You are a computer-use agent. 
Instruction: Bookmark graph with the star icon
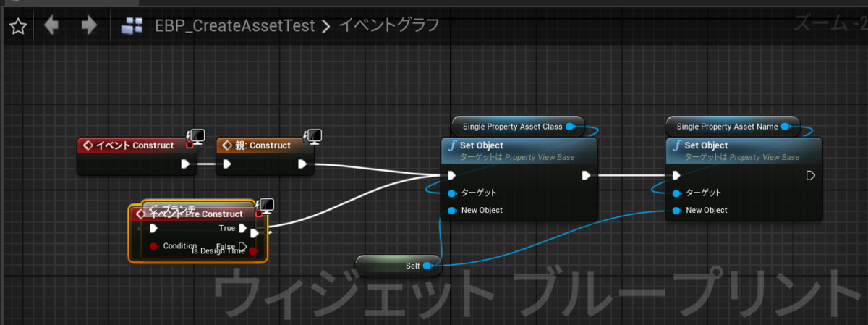tap(18, 27)
